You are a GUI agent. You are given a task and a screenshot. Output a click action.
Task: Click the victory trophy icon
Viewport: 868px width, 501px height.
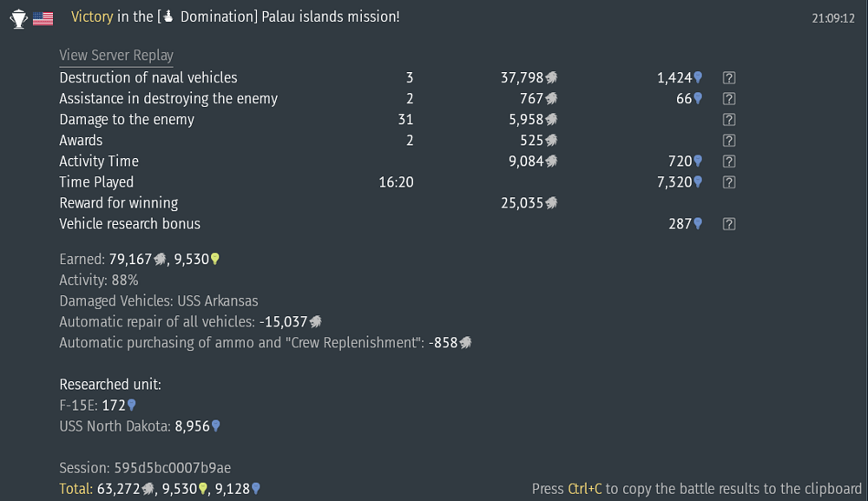pos(18,18)
